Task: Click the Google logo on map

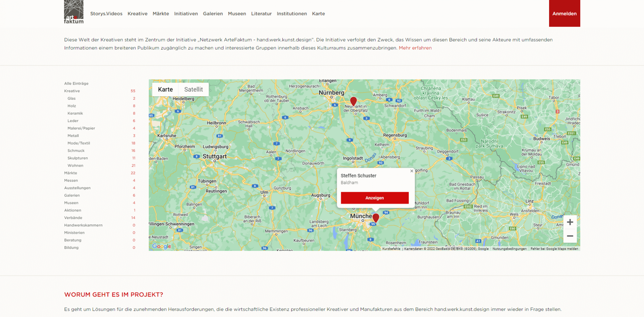Action: point(162,246)
